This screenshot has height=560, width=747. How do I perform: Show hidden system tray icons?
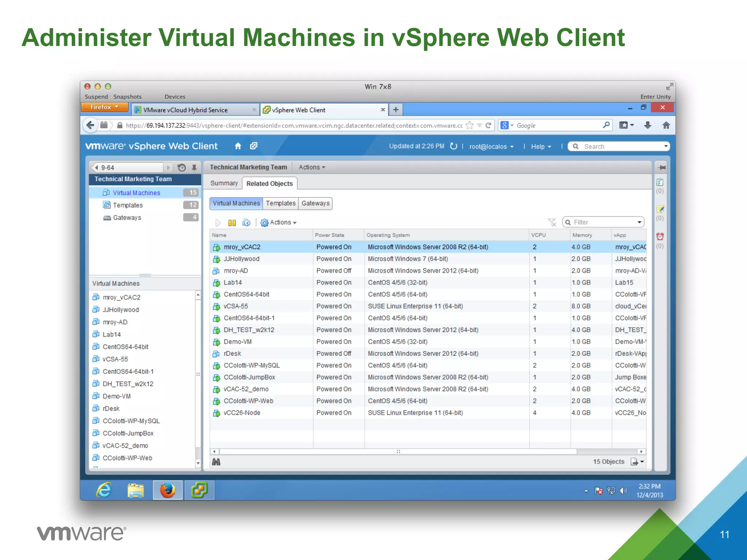[x=586, y=491]
